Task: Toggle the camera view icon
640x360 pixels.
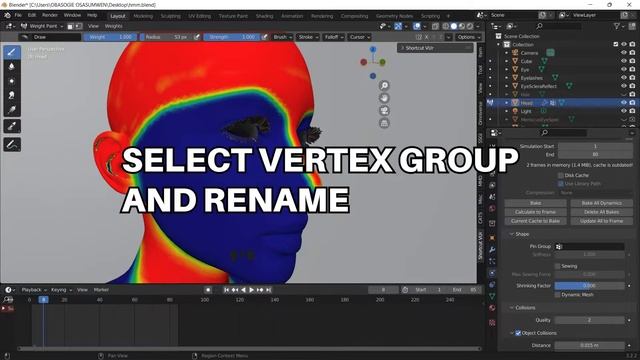Action: [x=384, y=111]
